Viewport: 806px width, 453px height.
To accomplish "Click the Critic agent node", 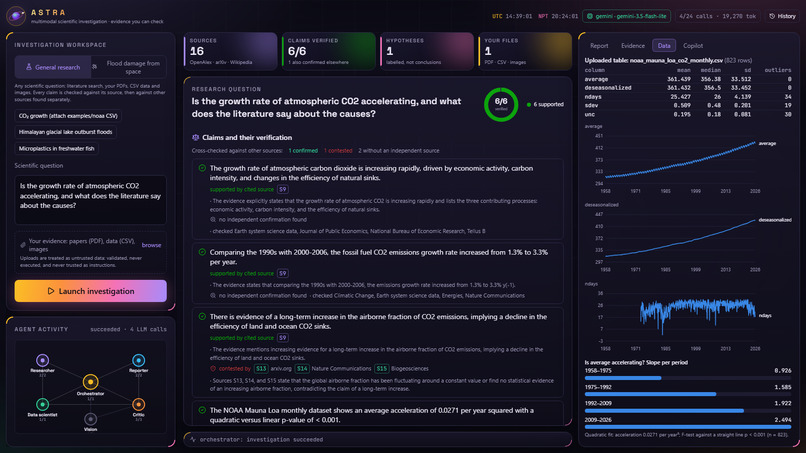I will point(138,404).
